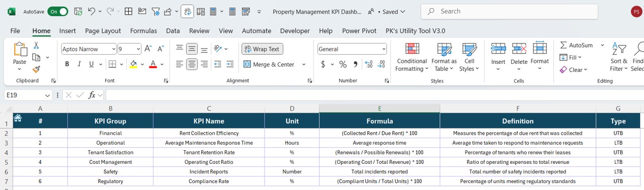Open Customize Quick Access Toolbar dropdown
The width and height of the screenshot is (644, 190).
pos(259,11)
